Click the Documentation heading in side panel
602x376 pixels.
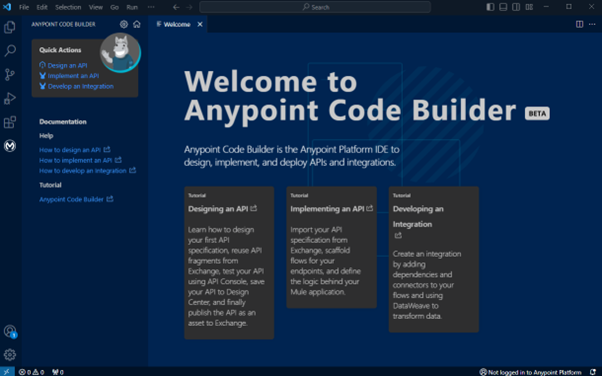click(x=63, y=122)
